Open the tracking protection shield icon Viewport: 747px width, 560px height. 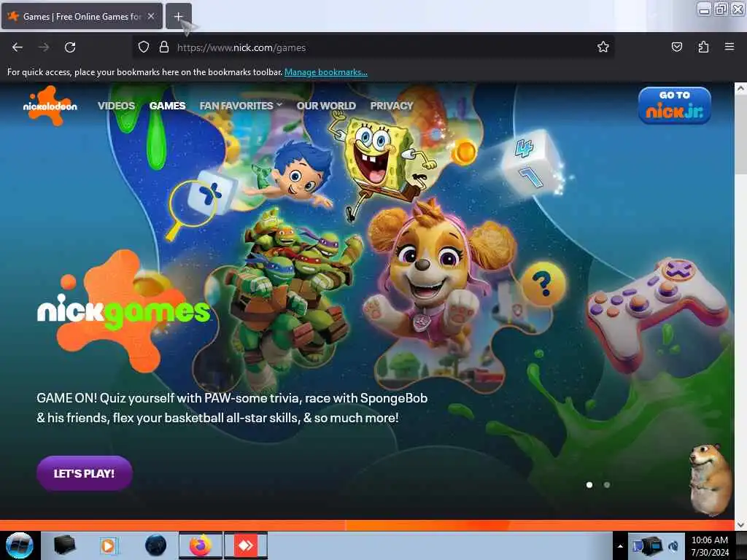coord(144,47)
